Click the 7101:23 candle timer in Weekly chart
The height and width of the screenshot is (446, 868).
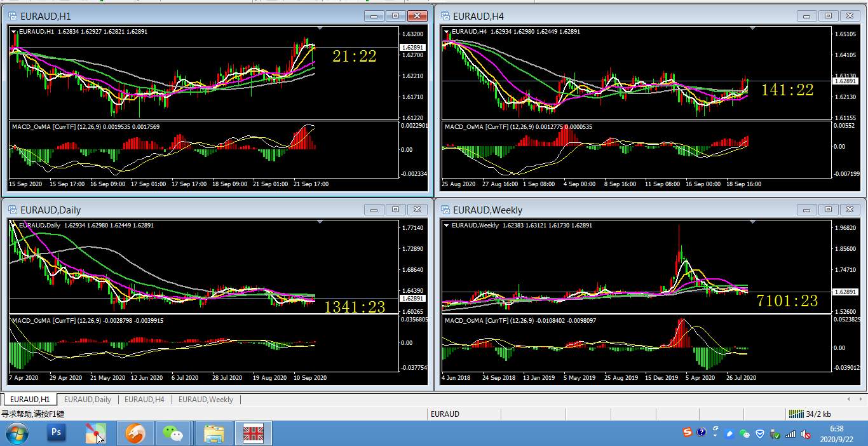point(787,301)
